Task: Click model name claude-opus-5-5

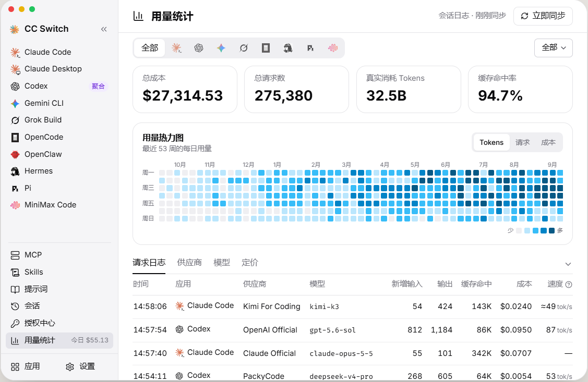Action: 341,353
